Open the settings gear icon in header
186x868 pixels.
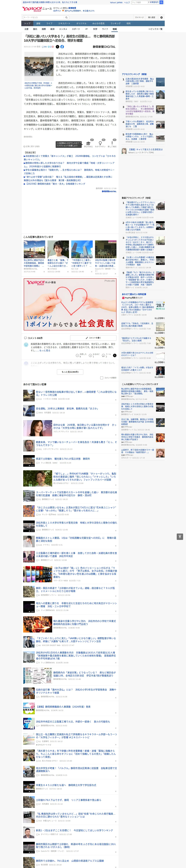(x=161, y=18)
